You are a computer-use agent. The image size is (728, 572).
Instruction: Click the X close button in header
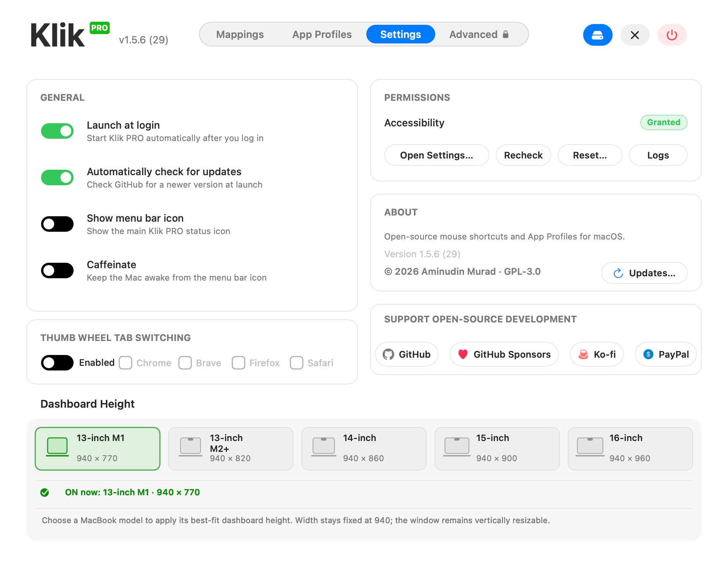(x=635, y=35)
